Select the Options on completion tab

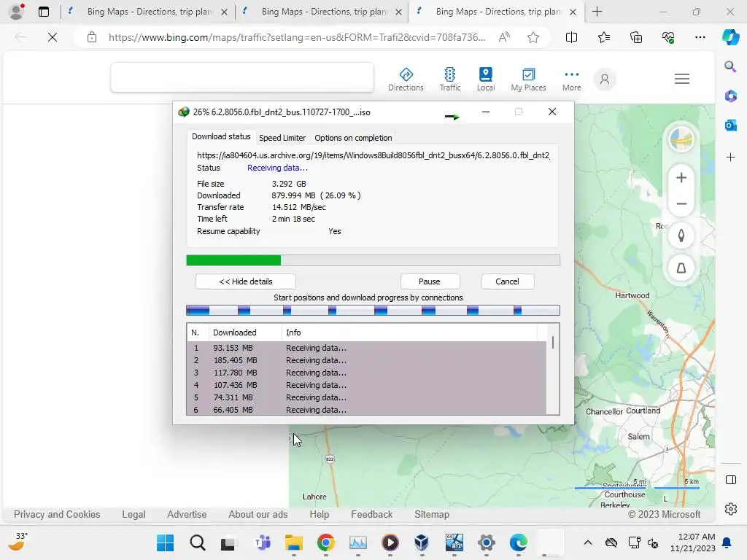point(353,138)
